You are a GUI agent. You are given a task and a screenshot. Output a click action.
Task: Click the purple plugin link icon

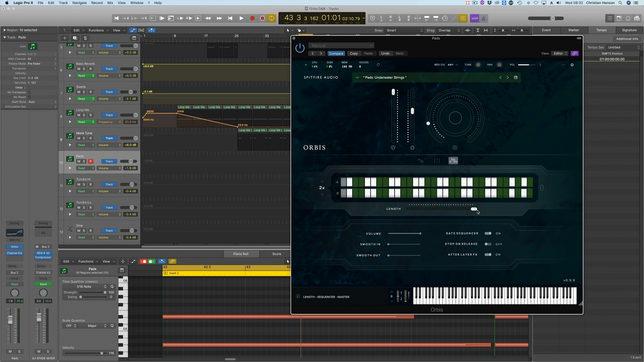tap(575, 54)
